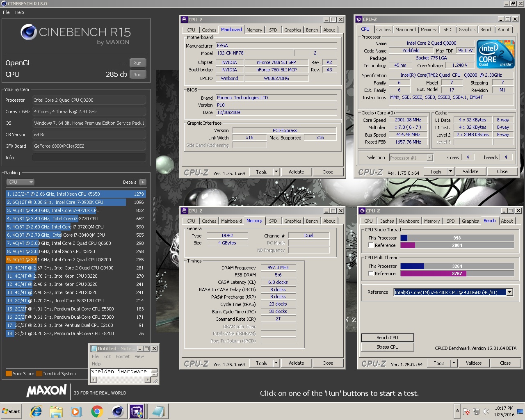Image resolution: width=525 pixels, height=420 pixels.
Task: Click Stress CPU button
Action: coord(388,347)
